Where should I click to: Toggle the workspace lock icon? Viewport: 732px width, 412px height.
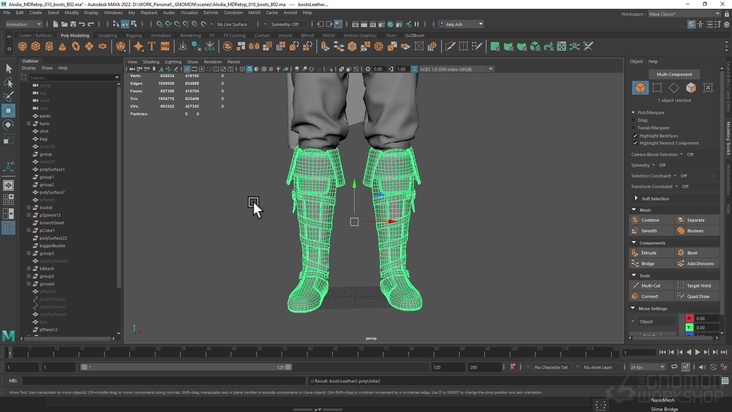coord(726,14)
